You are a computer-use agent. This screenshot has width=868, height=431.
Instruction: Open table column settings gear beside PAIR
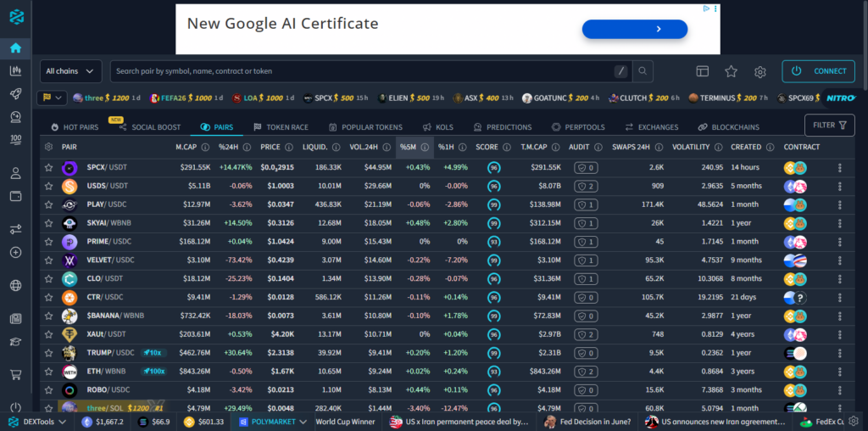click(48, 148)
